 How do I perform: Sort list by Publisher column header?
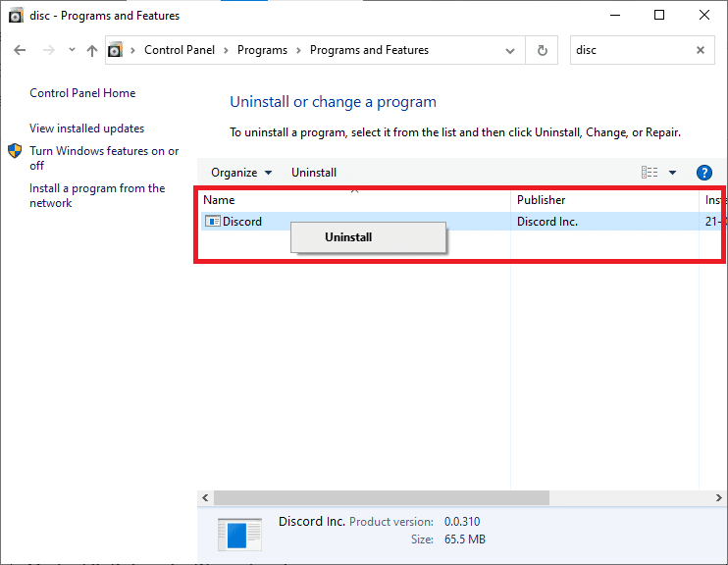pos(542,200)
